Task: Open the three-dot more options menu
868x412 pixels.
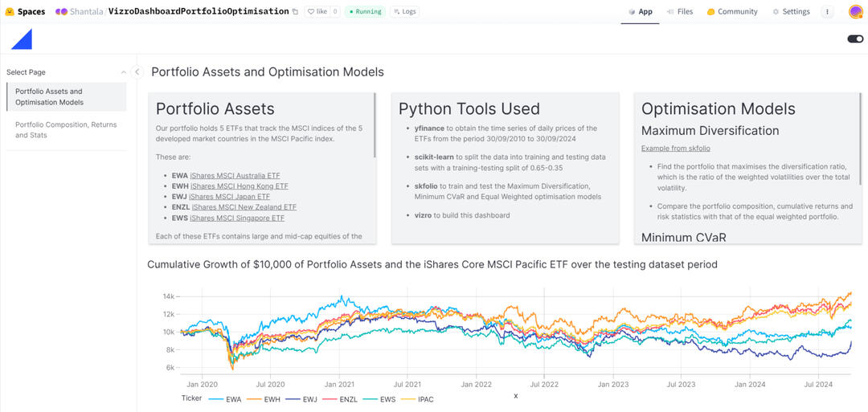Action: 827,12
